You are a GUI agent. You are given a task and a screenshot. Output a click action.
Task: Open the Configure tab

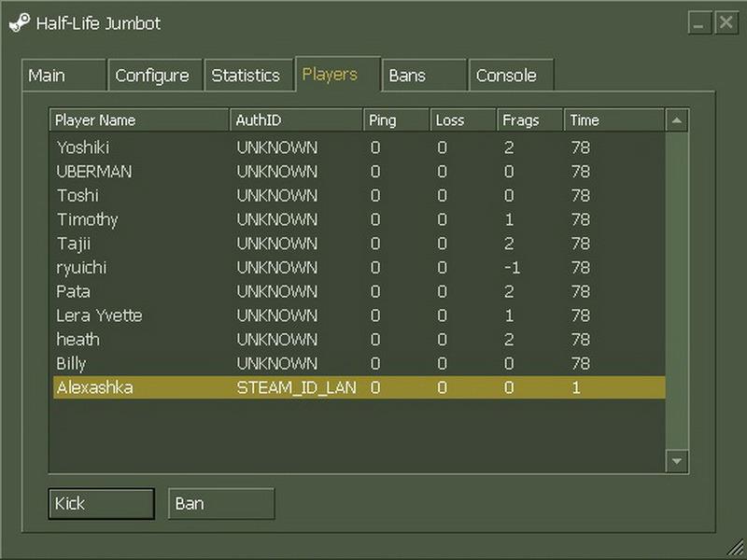pos(152,76)
